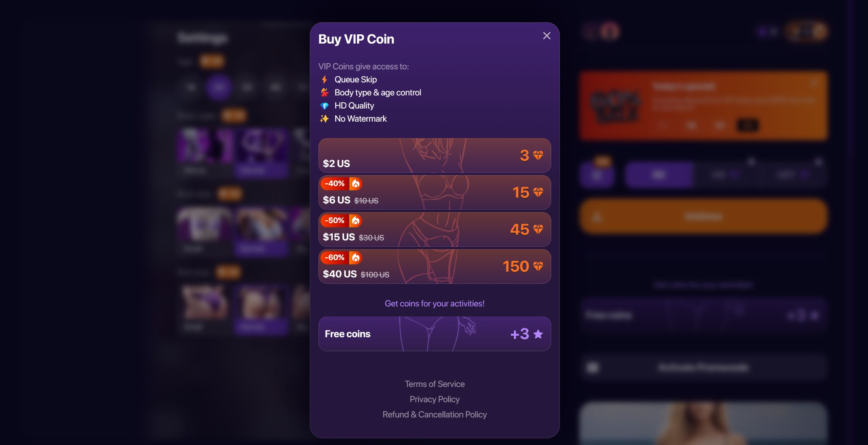
Task: Click the HD Quality gem icon
Action: pos(324,106)
